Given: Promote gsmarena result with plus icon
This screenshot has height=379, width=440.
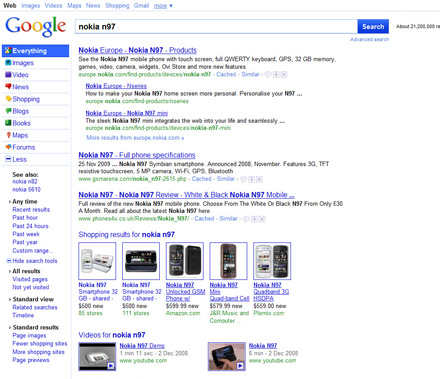Looking at the screenshot, I should pyautogui.click(x=252, y=179).
